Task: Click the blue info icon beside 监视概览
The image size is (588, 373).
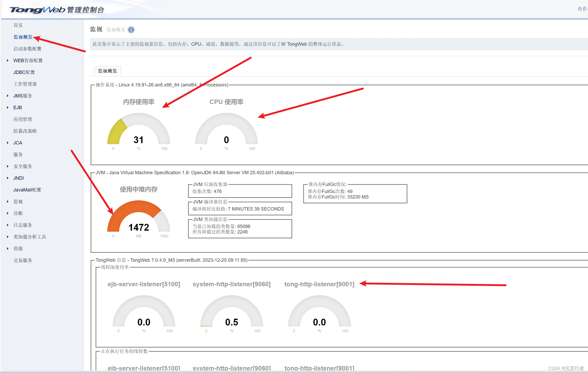Action: coord(131,30)
